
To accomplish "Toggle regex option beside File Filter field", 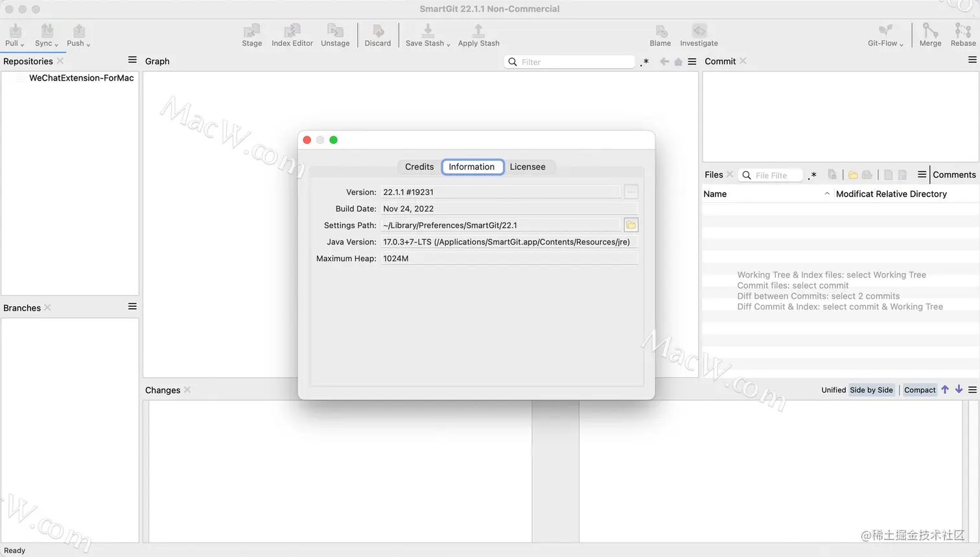I will pos(812,175).
